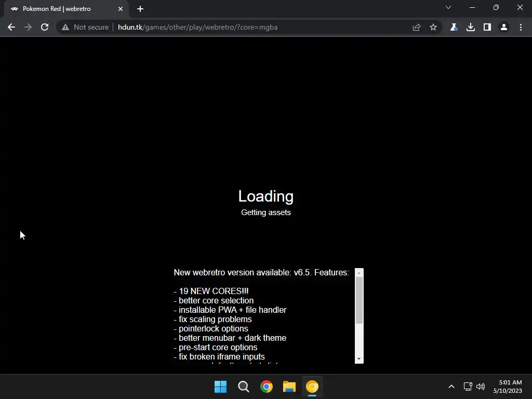This screenshot has width=532, height=399.
Task: Reload the webretro page
Action: pyautogui.click(x=45, y=27)
